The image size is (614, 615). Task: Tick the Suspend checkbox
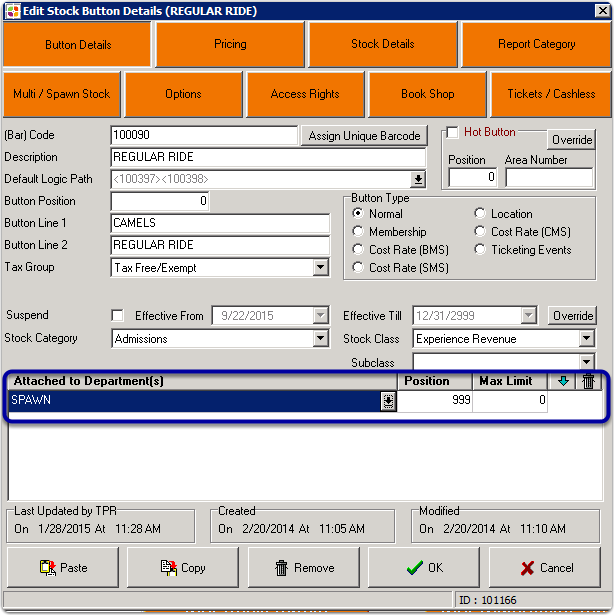tap(119, 316)
